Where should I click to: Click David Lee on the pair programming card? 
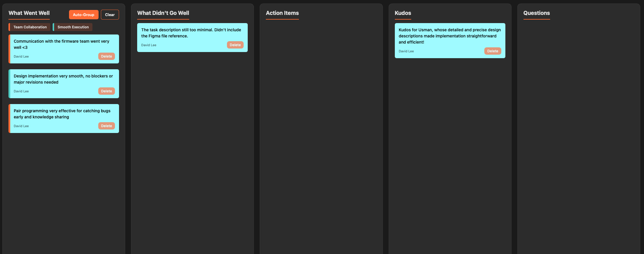point(21,126)
